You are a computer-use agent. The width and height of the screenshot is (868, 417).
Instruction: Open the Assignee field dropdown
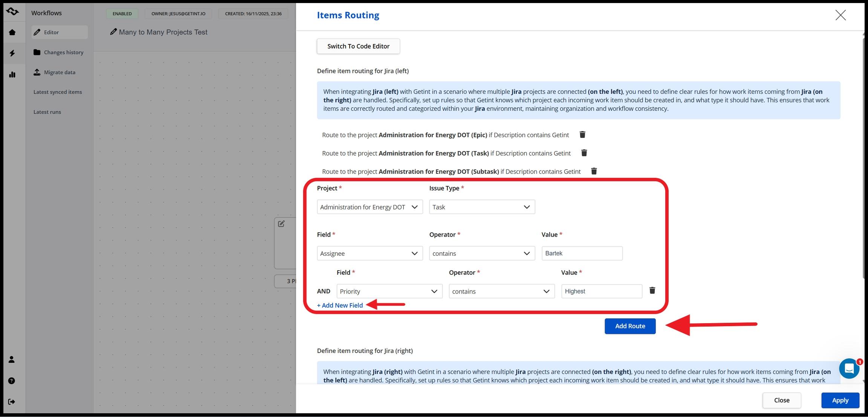370,254
